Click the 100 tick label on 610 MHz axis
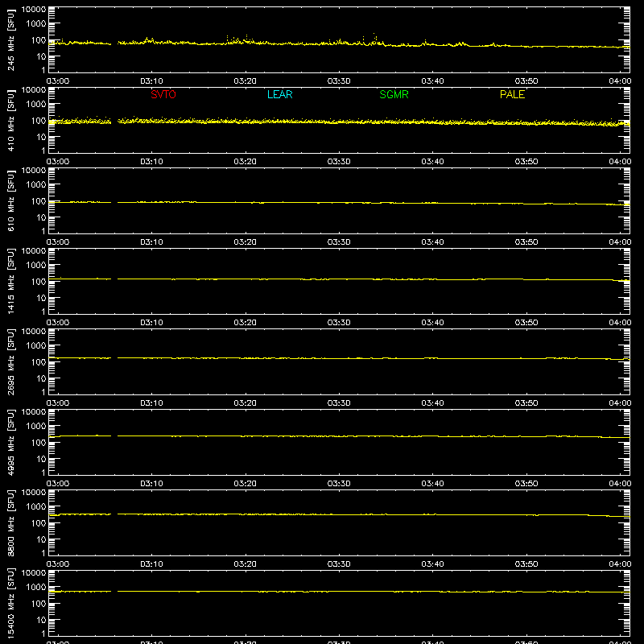This screenshot has height=644, width=644. tap(39, 201)
